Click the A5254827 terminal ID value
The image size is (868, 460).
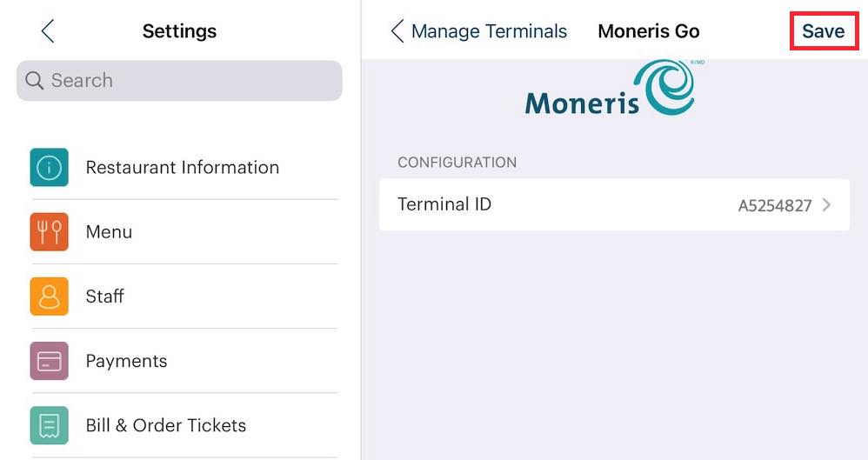click(775, 206)
